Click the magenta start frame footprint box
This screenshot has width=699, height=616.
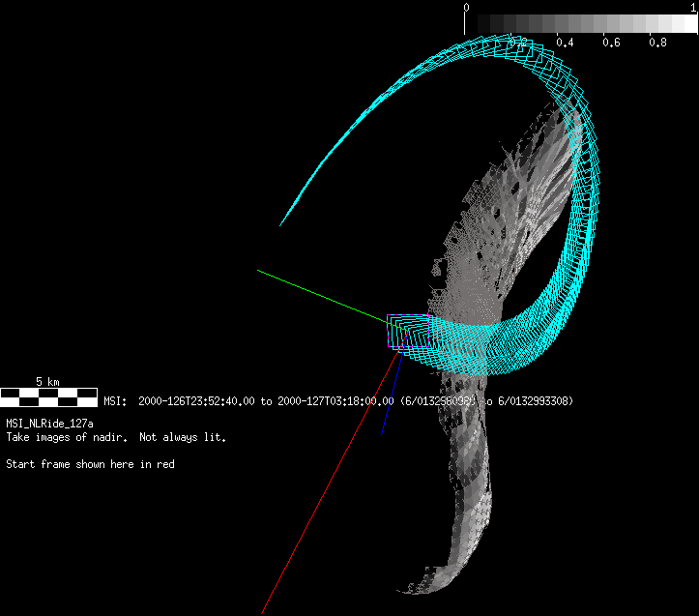[408, 331]
